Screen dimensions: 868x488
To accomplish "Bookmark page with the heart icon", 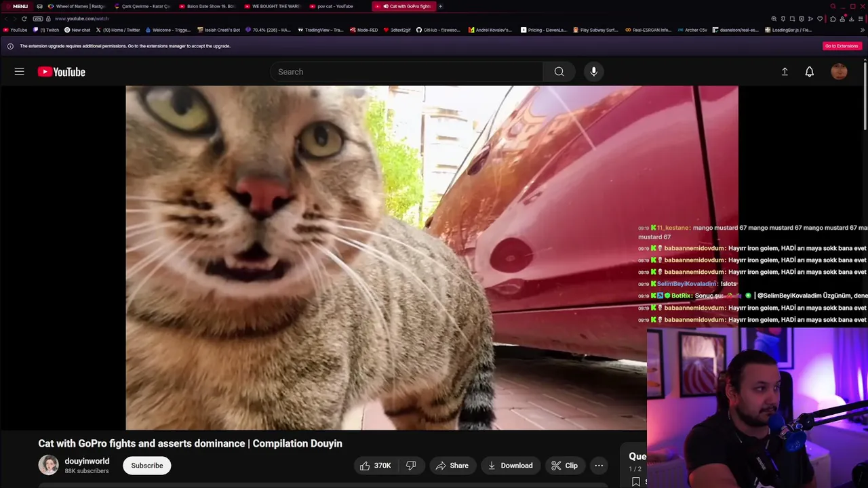I will click(x=819, y=19).
